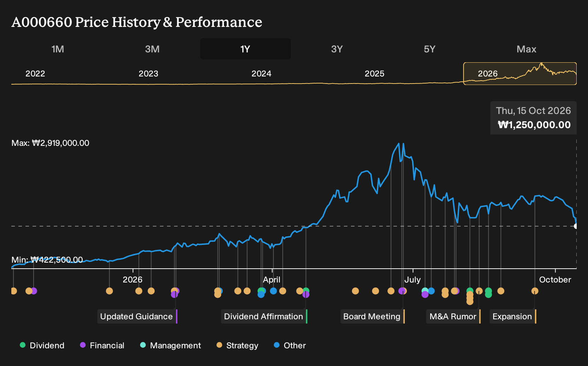The height and width of the screenshot is (366, 588).
Task: Click the Strategy event dot linked to M&A Rumor
Action: tap(479, 291)
